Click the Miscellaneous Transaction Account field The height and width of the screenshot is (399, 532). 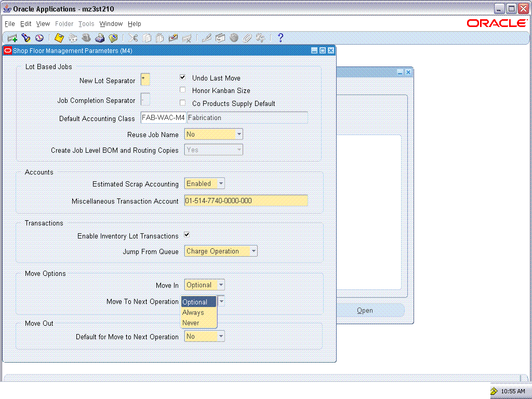246,201
